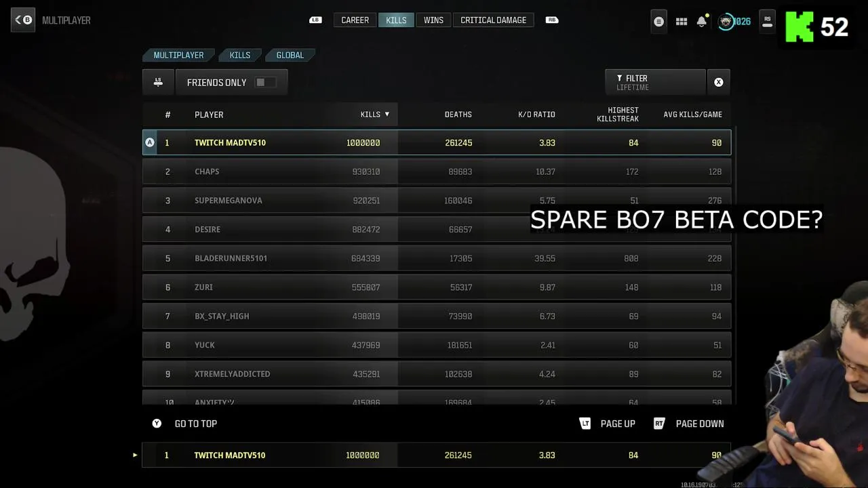Click the Y button Go To Top icon

[x=157, y=424]
